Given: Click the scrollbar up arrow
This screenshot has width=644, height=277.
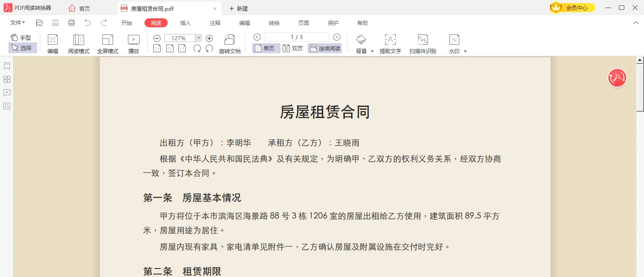Looking at the screenshot, I should 640,60.
